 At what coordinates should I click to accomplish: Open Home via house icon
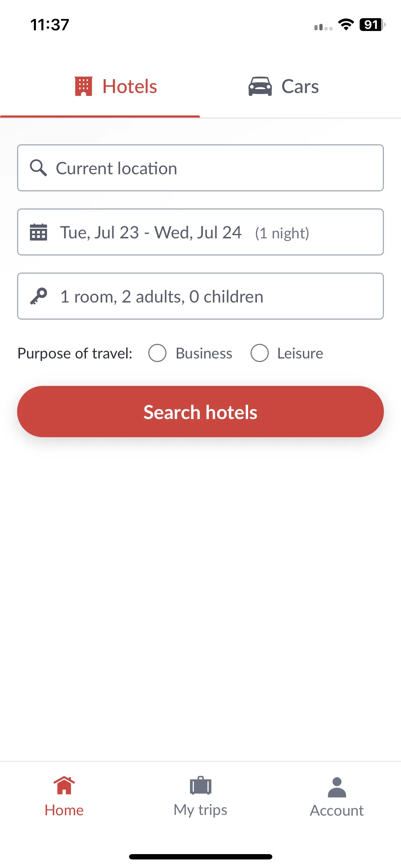(x=64, y=785)
